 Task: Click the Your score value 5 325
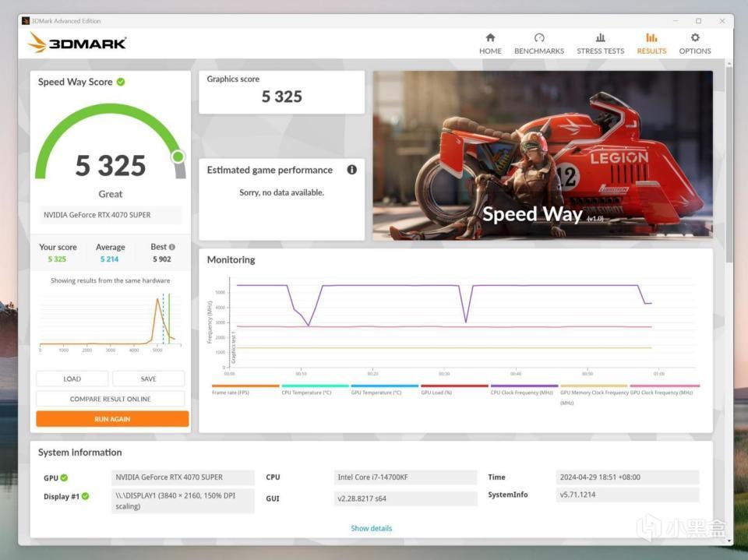pos(57,259)
